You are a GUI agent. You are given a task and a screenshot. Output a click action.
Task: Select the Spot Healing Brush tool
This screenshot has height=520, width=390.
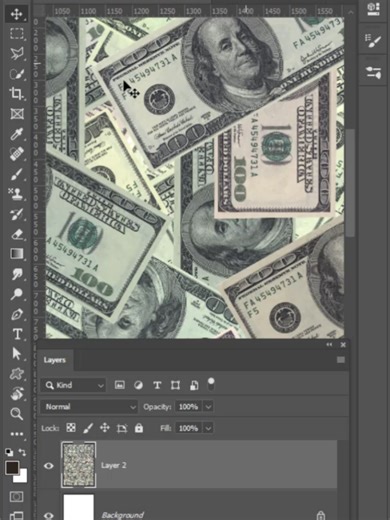[x=16, y=154]
